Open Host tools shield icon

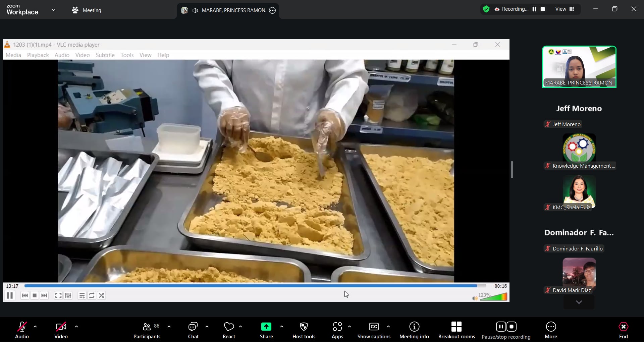tap(304, 327)
